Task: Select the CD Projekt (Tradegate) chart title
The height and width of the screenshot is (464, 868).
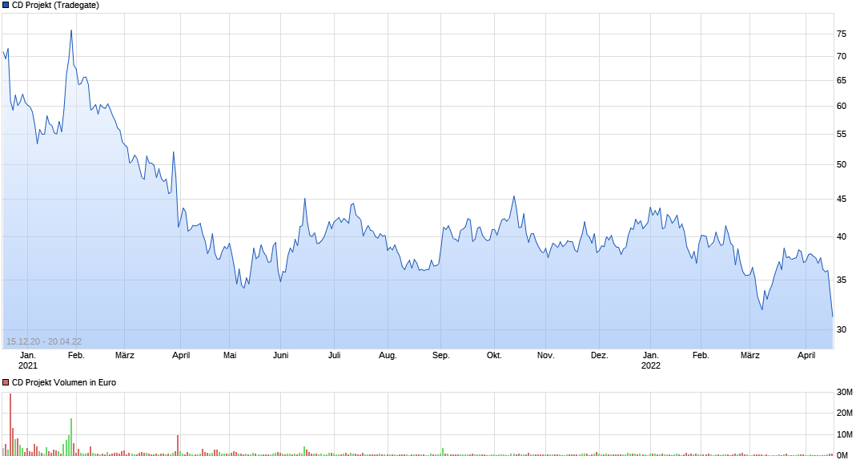Action: pos(54,4)
